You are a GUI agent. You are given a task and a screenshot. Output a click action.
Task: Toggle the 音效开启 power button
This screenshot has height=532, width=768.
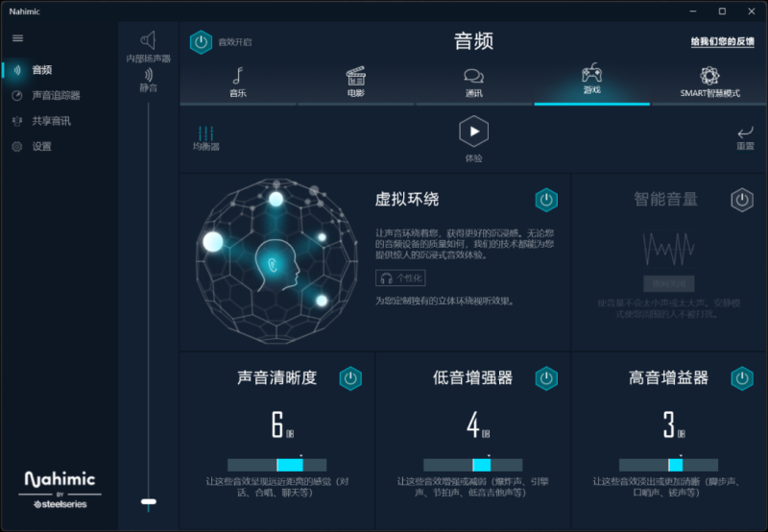coord(201,42)
